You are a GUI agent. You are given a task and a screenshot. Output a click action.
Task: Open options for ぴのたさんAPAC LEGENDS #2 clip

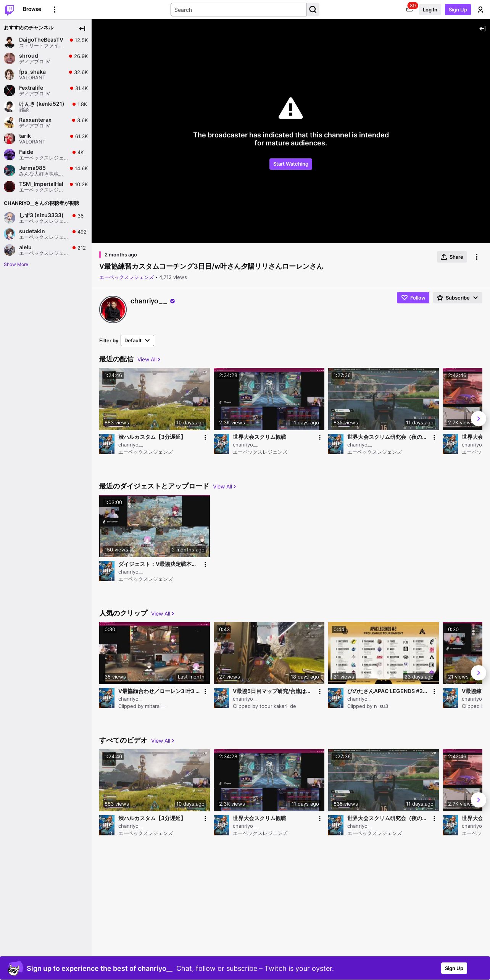(434, 691)
